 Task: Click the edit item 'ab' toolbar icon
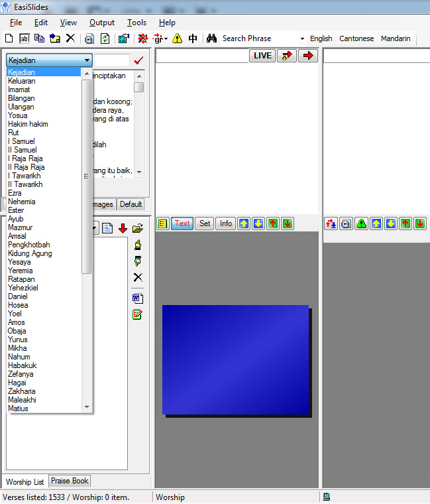[x=25, y=38]
